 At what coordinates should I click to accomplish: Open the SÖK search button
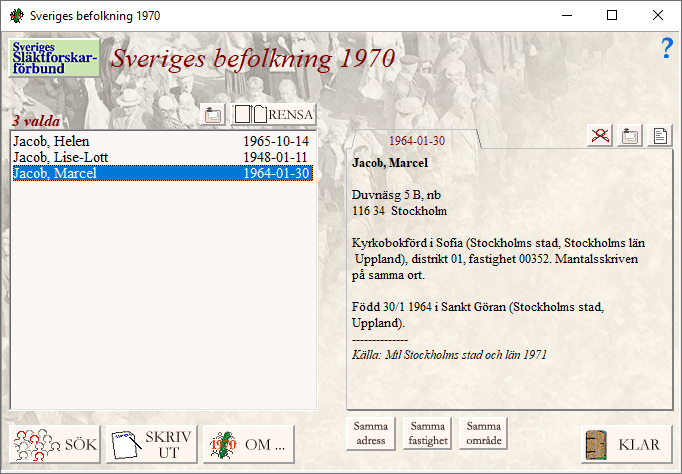(x=55, y=444)
